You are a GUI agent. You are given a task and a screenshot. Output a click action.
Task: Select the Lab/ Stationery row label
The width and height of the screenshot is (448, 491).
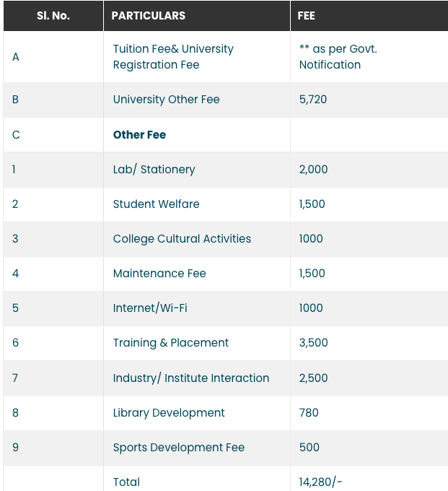[x=154, y=170]
